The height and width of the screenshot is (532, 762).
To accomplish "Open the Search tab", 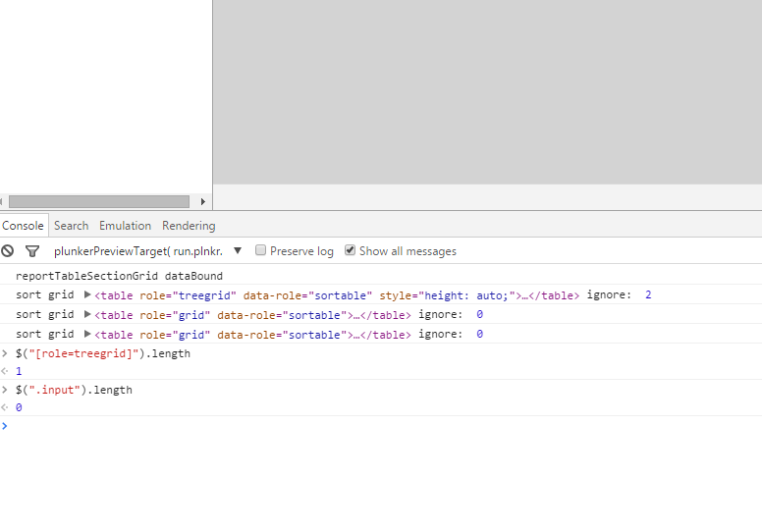I will [71, 226].
